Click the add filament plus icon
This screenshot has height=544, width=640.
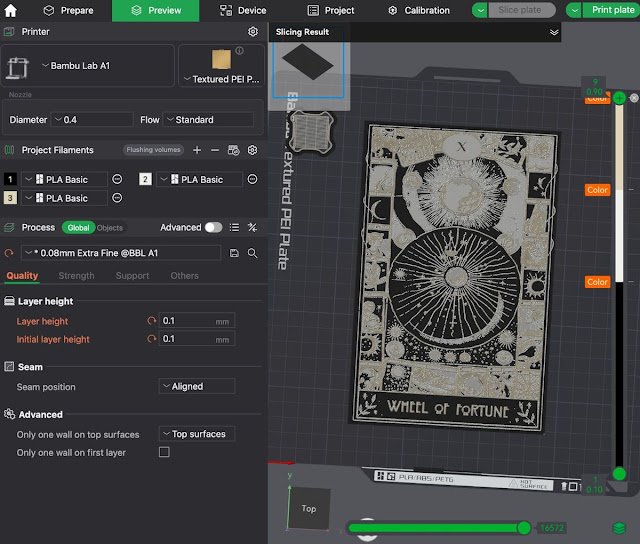(x=197, y=150)
